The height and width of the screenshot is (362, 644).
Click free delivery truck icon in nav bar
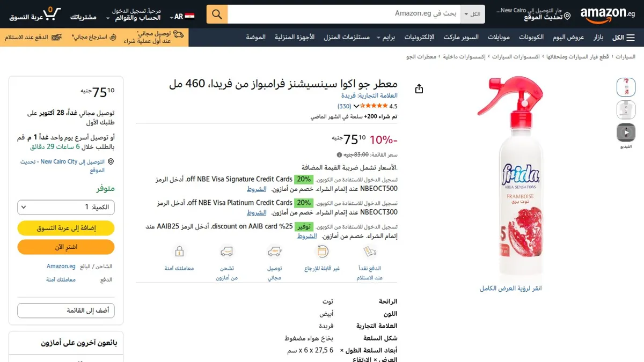click(178, 34)
